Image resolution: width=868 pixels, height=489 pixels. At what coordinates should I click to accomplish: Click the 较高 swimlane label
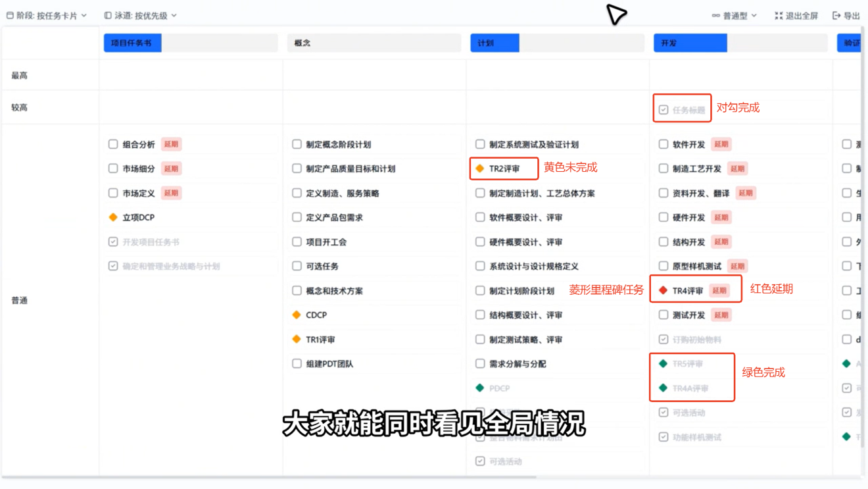pyautogui.click(x=19, y=107)
